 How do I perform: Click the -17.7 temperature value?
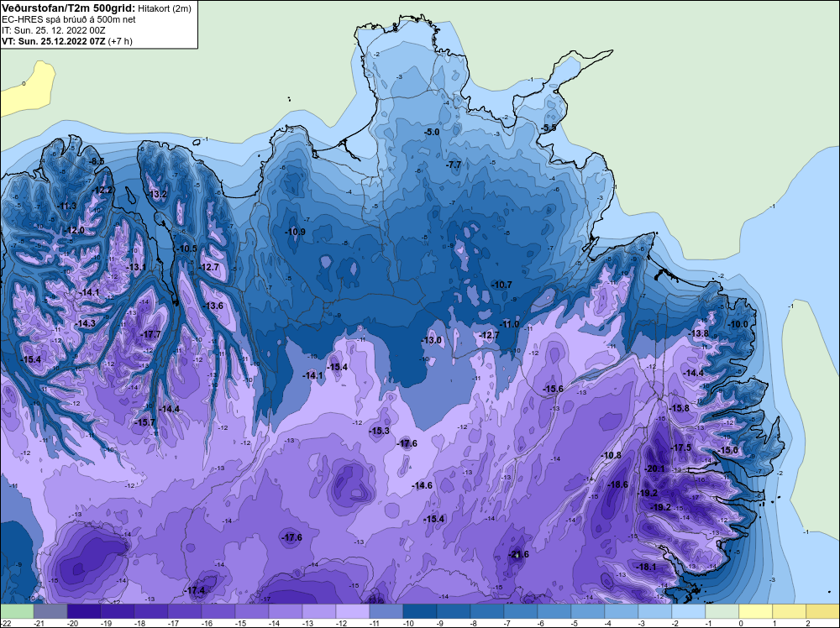point(150,334)
